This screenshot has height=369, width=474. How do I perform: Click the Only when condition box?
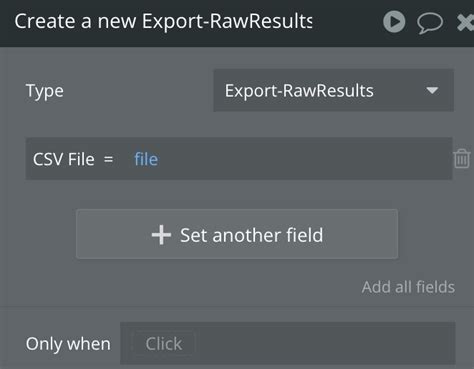click(x=288, y=343)
